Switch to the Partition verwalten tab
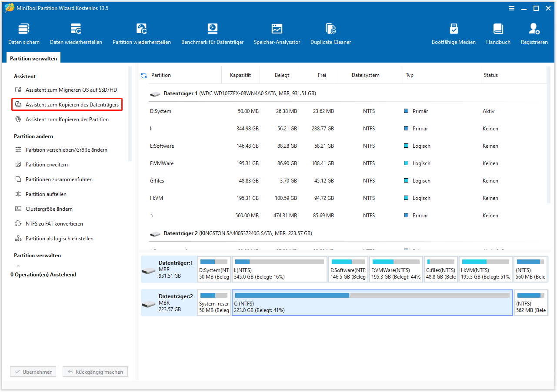The width and height of the screenshot is (557, 392). pyautogui.click(x=33, y=58)
